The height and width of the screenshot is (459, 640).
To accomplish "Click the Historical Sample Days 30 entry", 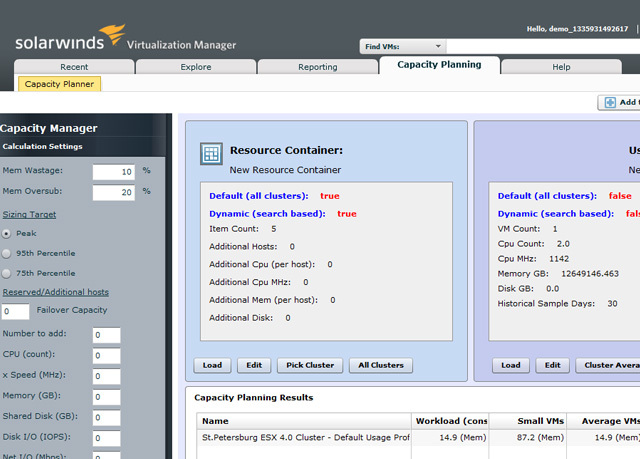I will click(557, 304).
